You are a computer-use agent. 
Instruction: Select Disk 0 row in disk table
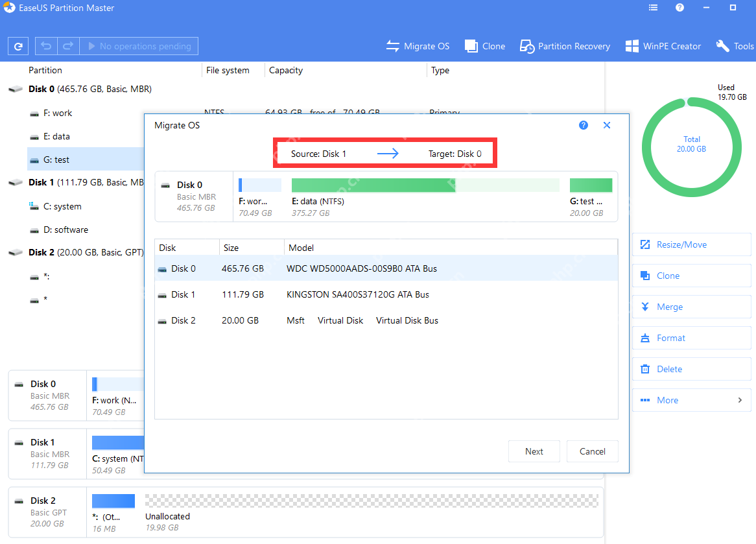click(386, 268)
